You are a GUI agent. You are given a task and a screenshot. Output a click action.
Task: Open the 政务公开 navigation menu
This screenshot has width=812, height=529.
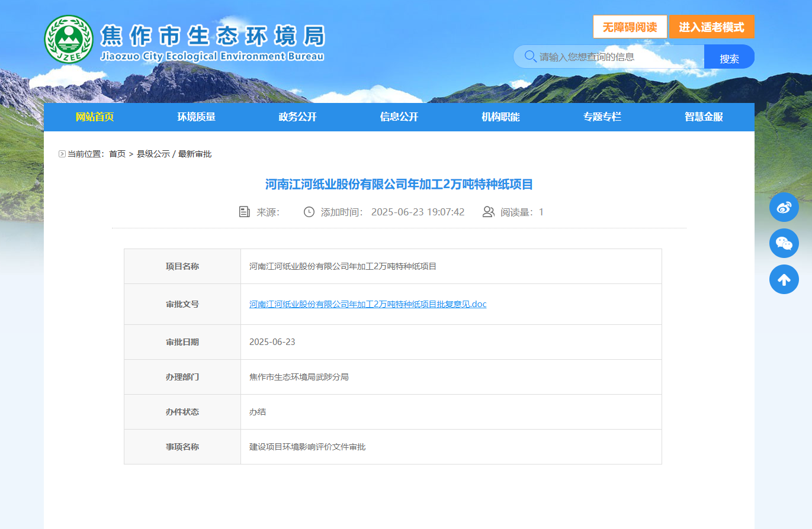tap(297, 117)
